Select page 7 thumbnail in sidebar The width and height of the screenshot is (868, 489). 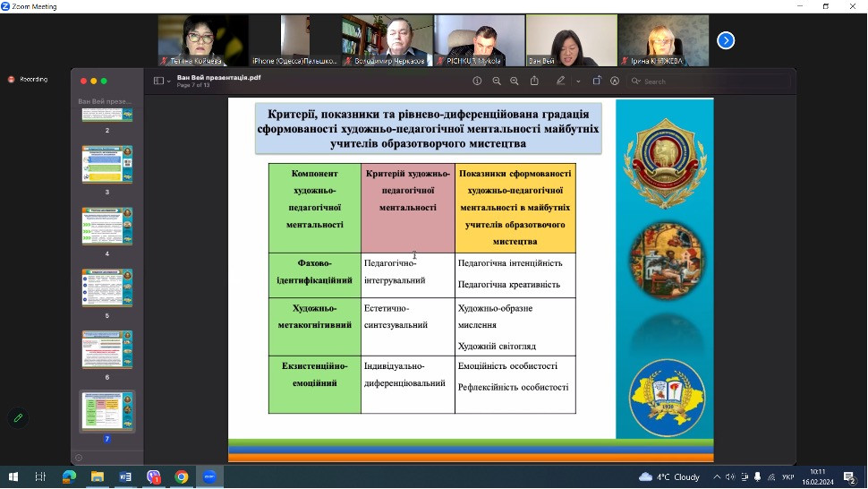(x=106, y=411)
